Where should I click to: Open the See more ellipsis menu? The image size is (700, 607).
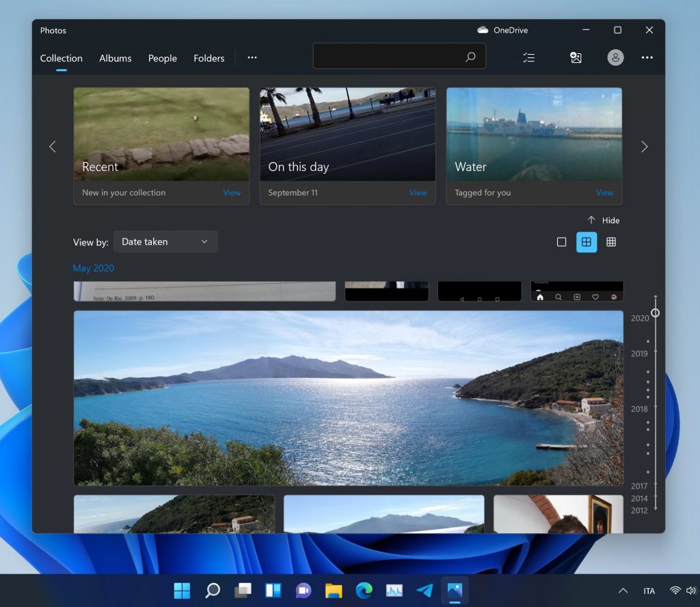pos(647,57)
